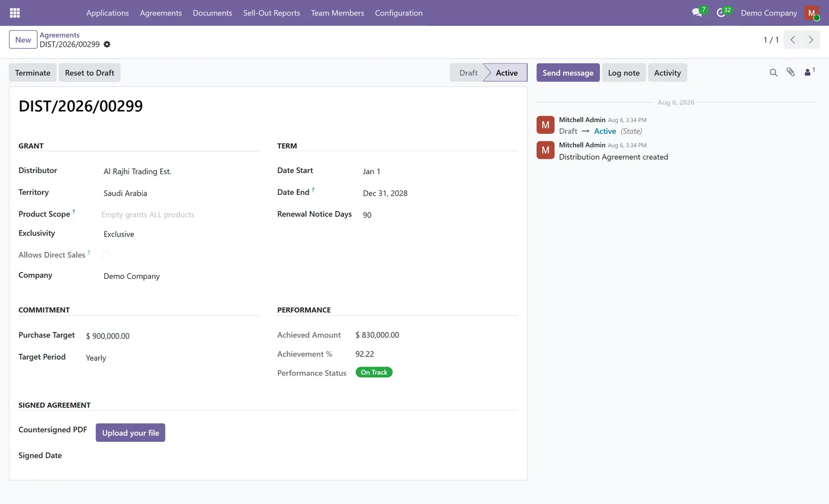The width and height of the screenshot is (829, 504).
Task: Click Reset to Draft button
Action: click(x=89, y=72)
